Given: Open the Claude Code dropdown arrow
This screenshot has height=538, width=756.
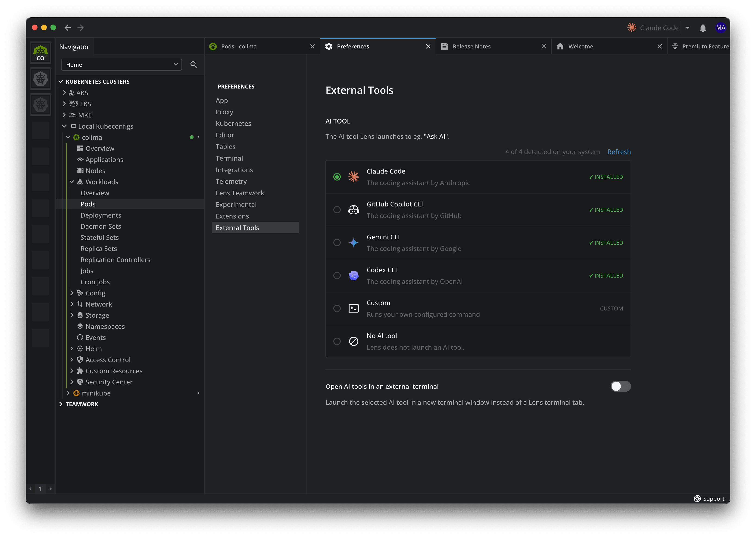Looking at the screenshot, I should pyautogui.click(x=687, y=28).
